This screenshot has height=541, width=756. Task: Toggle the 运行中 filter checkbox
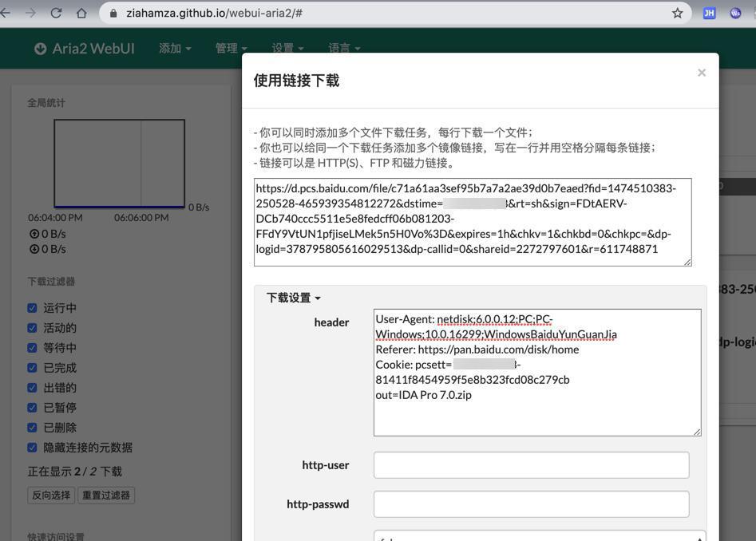coord(32,308)
